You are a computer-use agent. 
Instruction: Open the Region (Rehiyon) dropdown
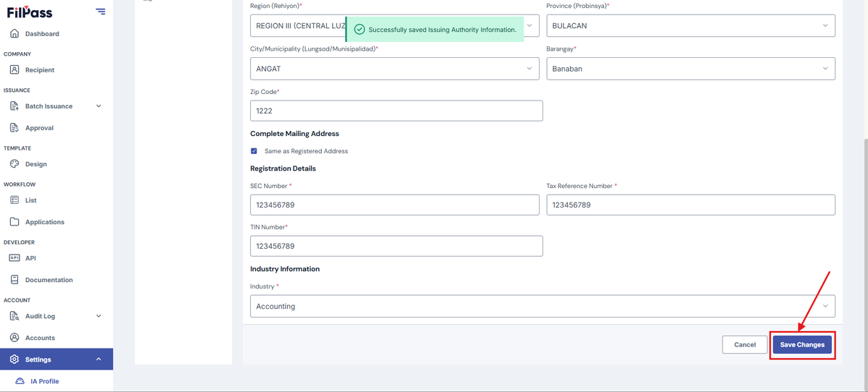click(x=395, y=25)
